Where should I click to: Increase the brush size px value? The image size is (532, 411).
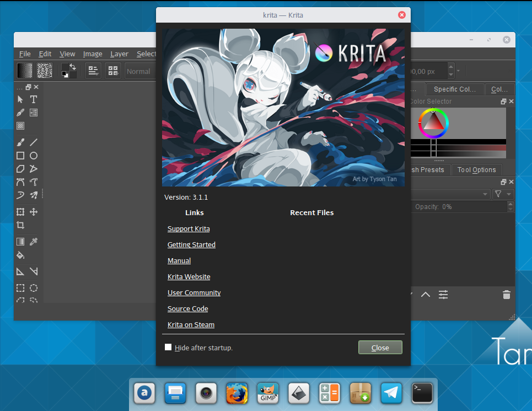click(x=451, y=66)
